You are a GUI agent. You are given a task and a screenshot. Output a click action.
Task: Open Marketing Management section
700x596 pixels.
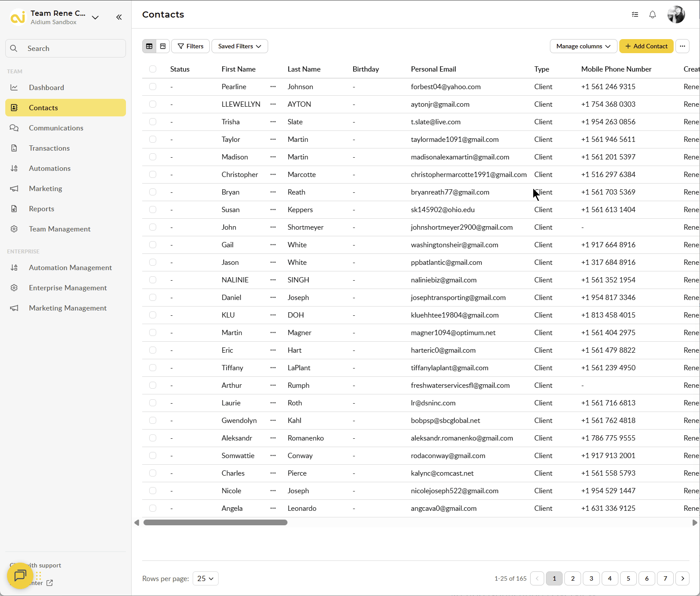[x=68, y=308]
